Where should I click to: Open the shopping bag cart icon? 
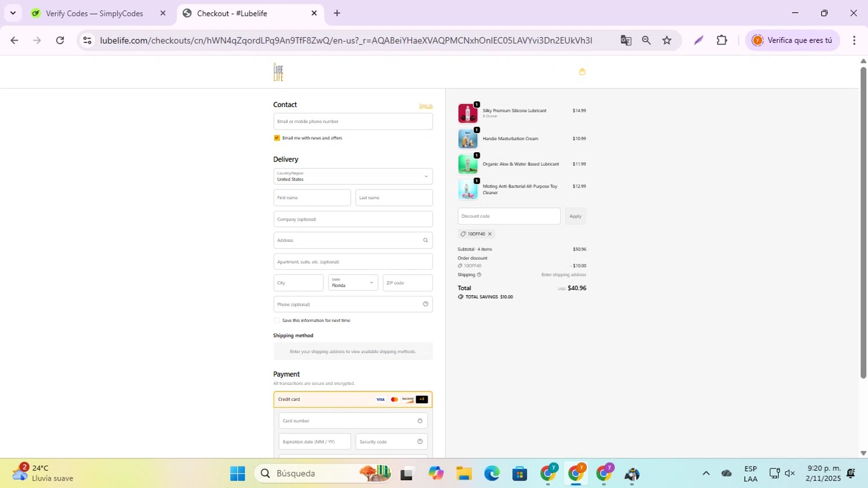coord(582,72)
